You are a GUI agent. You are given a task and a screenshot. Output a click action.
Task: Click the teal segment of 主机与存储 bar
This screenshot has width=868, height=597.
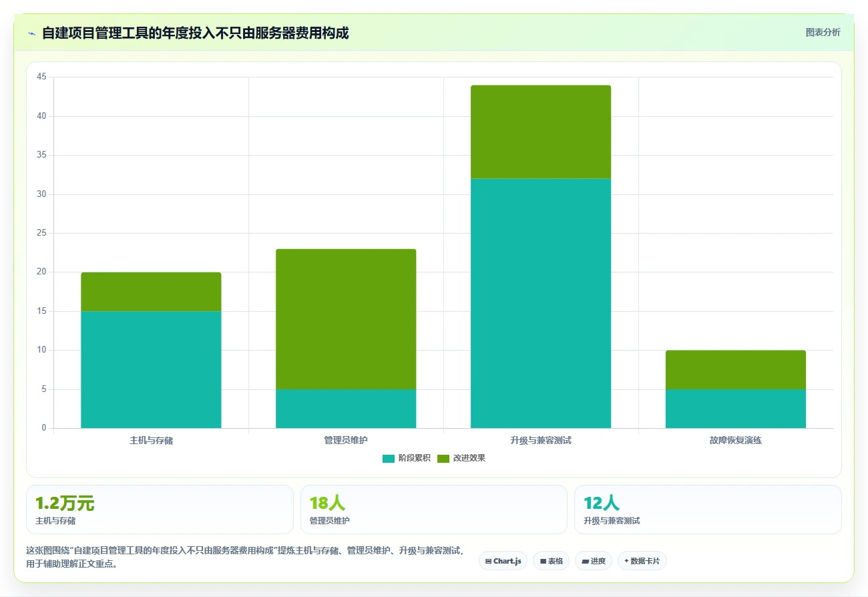point(151,369)
